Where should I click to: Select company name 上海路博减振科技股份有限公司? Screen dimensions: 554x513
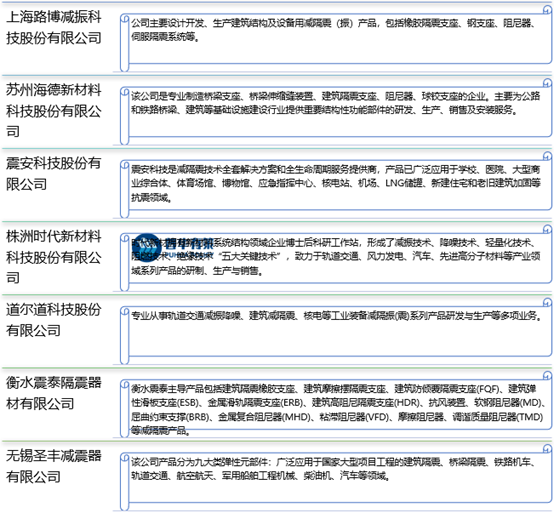click(54, 28)
